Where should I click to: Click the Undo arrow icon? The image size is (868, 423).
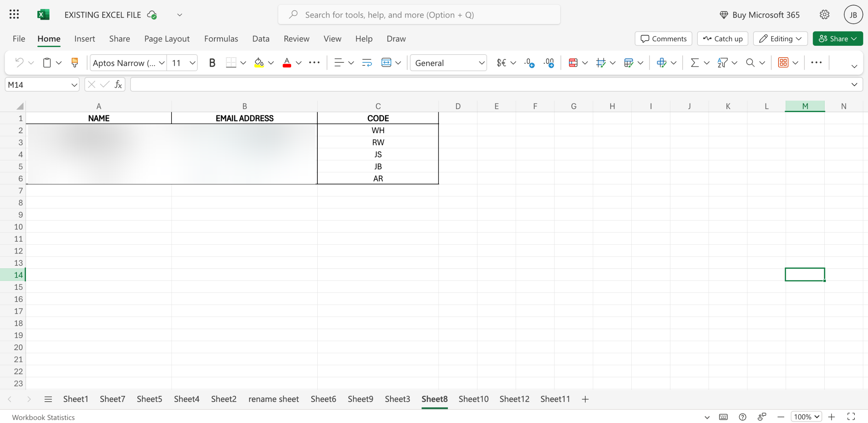(x=19, y=63)
